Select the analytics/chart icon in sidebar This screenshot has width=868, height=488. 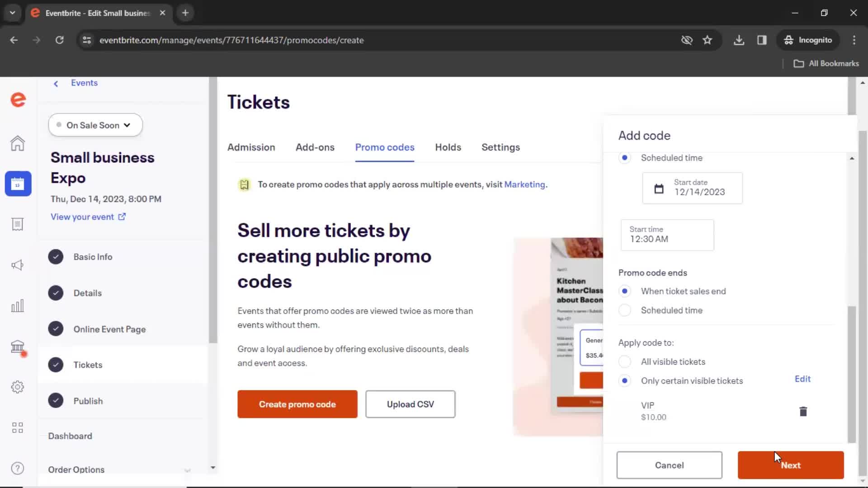[x=17, y=305]
